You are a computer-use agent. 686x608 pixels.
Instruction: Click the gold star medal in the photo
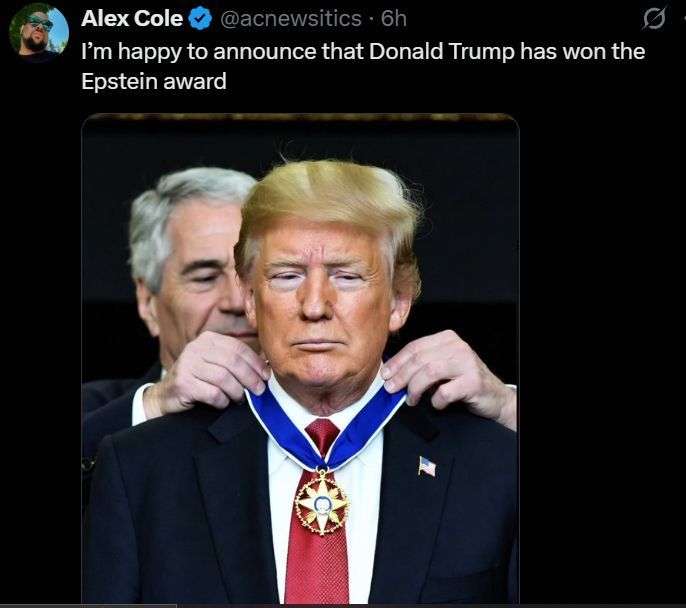click(322, 504)
